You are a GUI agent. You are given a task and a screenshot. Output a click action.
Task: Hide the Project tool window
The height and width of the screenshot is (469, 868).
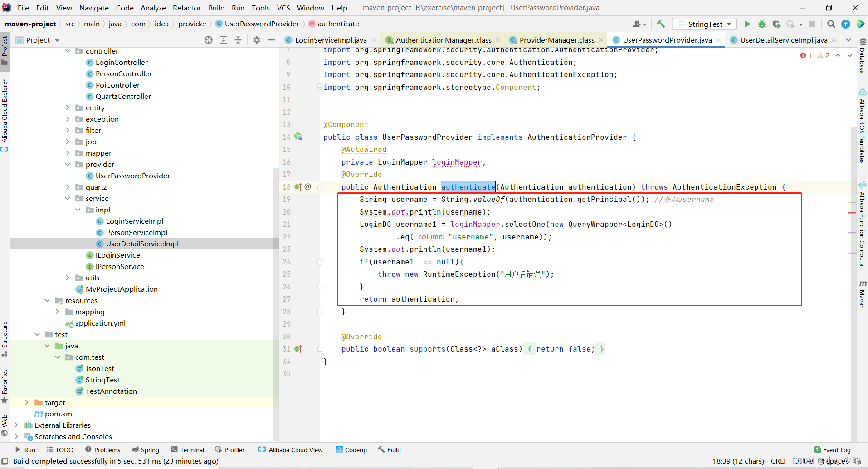pyautogui.click(x=272, y=40)
